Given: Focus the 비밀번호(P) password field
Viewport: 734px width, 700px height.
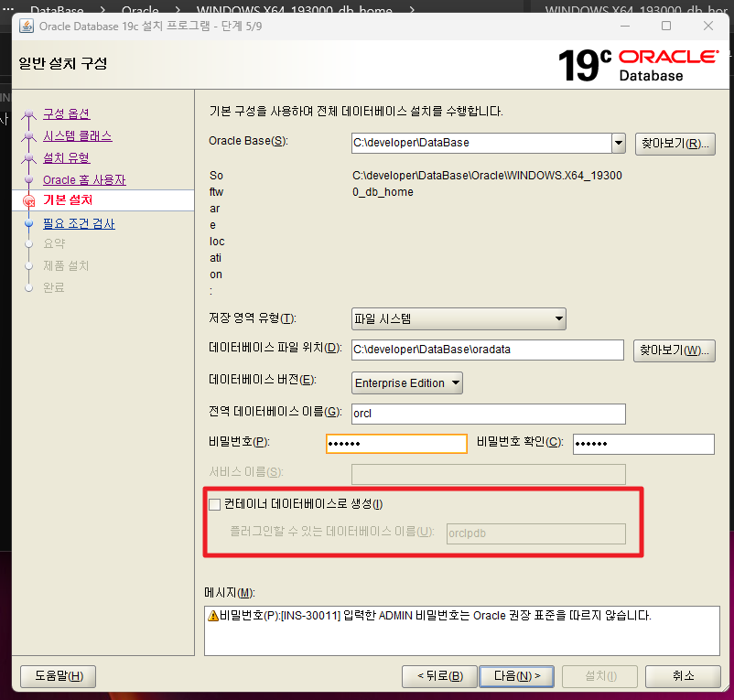Looking at the screenshot, I should (x=396, y=444).
